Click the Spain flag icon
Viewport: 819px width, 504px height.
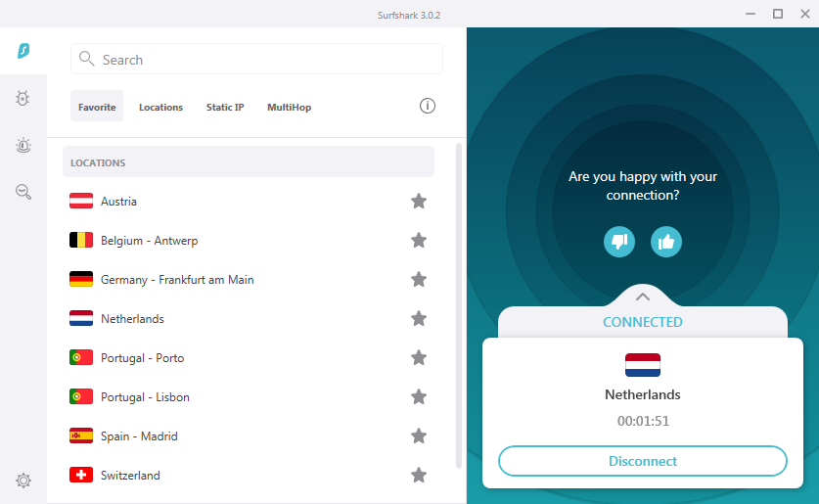tap(81, 435)
